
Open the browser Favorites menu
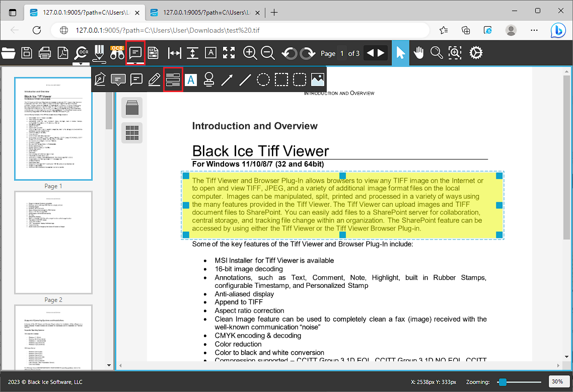pyautogui.click(x=444, y=30)
